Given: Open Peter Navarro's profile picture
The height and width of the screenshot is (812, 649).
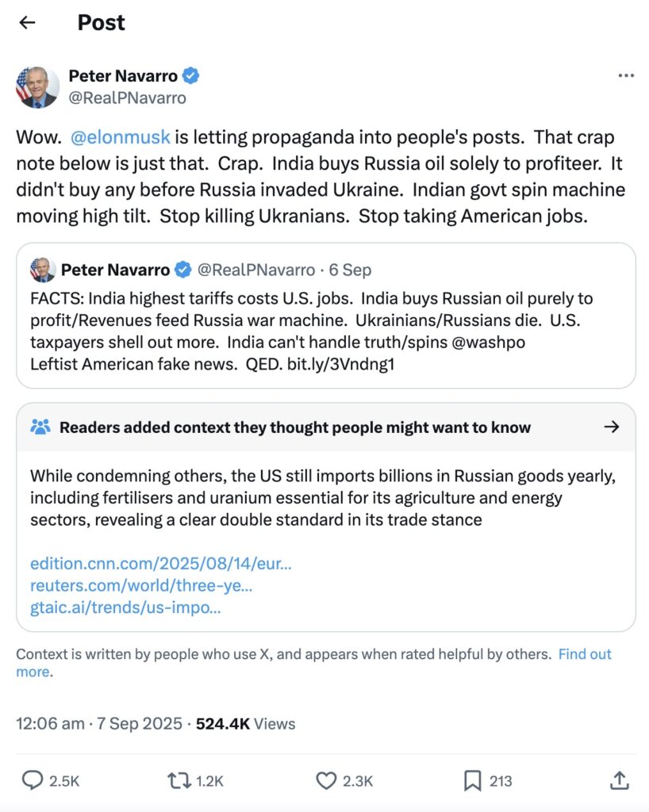Looking at the screenshot, I should [36, 86].
